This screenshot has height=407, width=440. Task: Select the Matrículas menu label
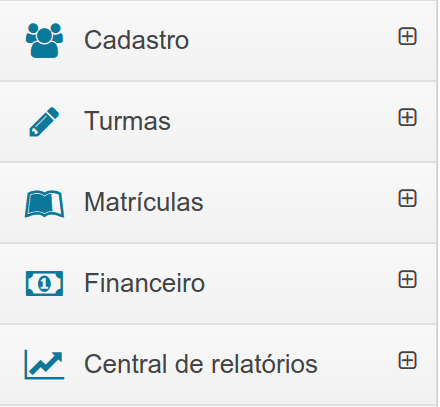click(x=144, y=202)
